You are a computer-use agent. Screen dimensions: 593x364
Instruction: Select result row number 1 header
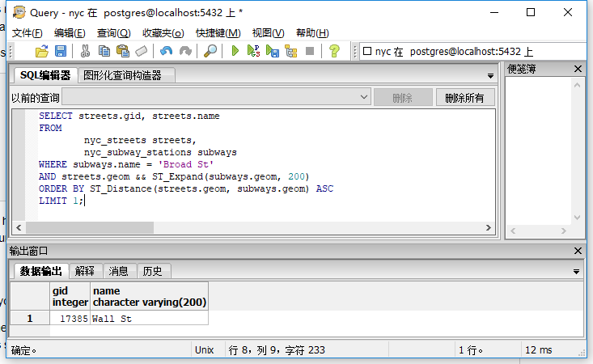(30, 319)
